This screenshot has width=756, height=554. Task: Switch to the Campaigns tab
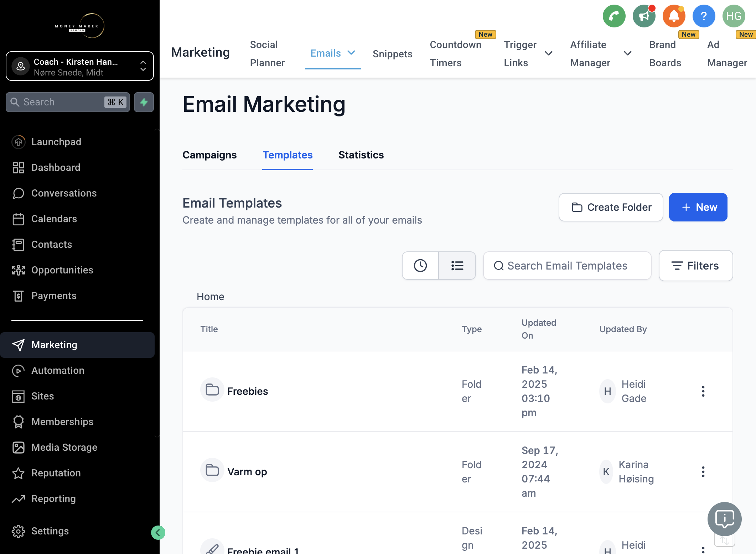pos(209,155)
